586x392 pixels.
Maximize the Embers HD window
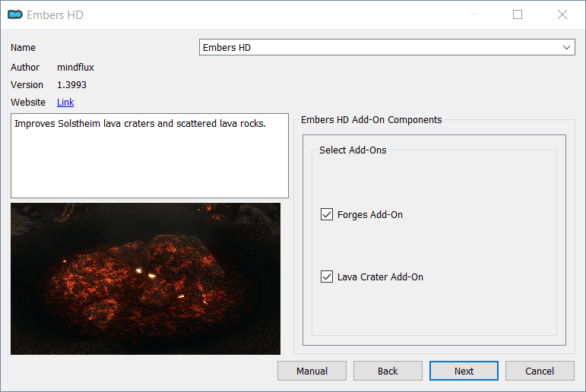(x=518, y=14)
